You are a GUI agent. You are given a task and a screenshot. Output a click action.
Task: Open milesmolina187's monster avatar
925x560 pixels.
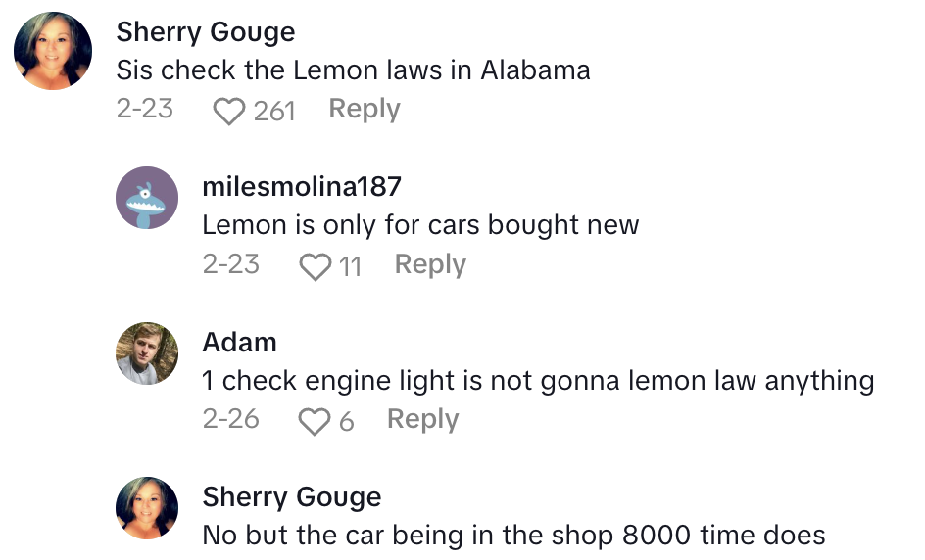(147, 198)
